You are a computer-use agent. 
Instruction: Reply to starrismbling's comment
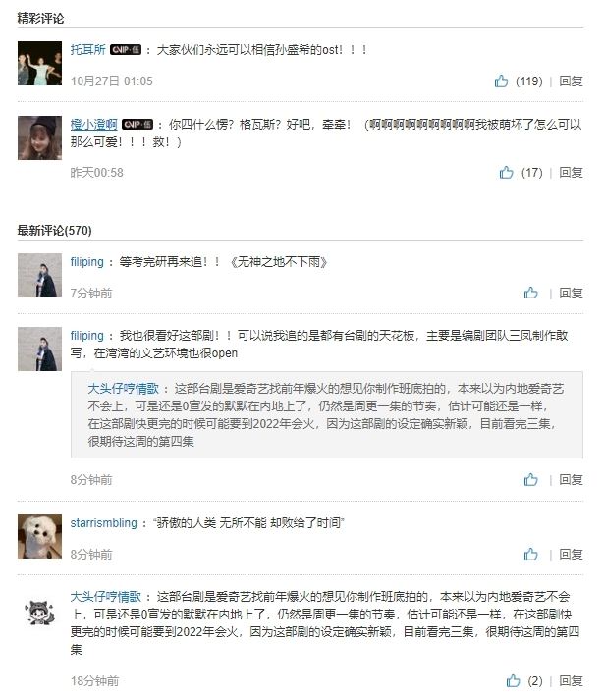571,555
